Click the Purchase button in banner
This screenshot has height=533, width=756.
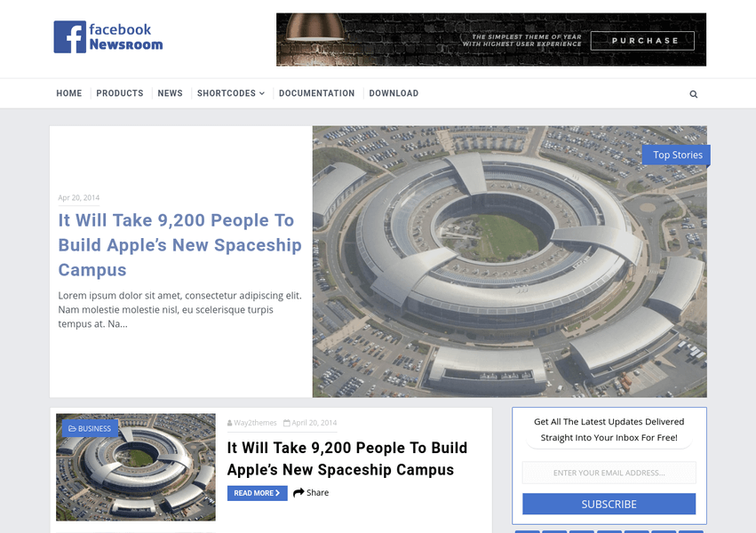click(642, 41)
